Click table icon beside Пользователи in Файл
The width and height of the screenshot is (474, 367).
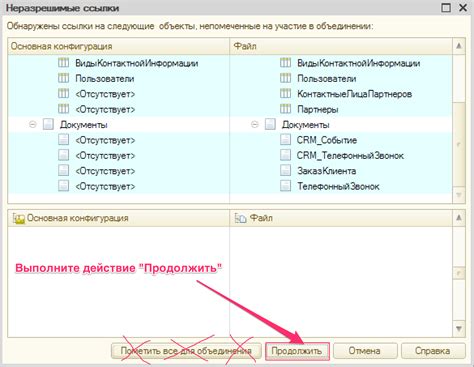point(285,78)
